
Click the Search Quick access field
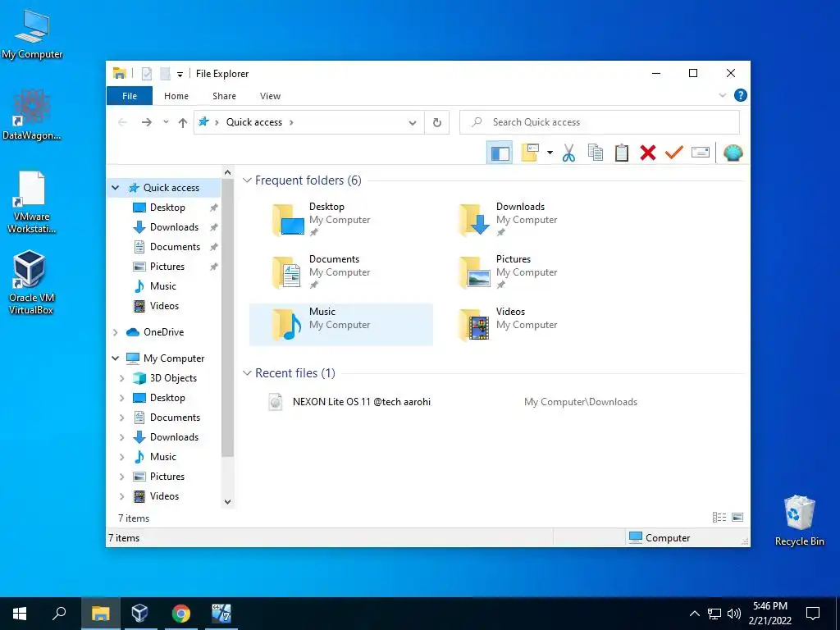pos(600,122)
